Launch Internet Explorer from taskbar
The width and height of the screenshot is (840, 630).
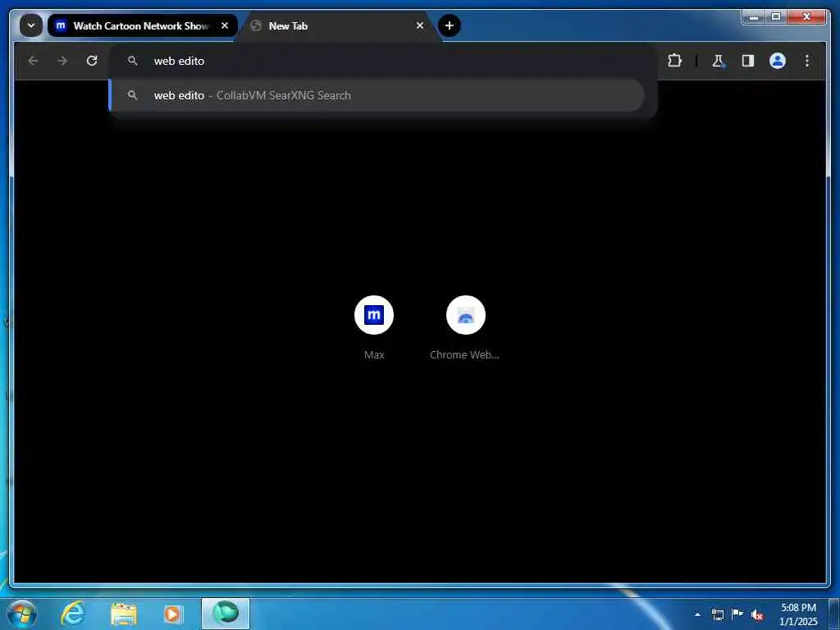click(x=73, y=614)
